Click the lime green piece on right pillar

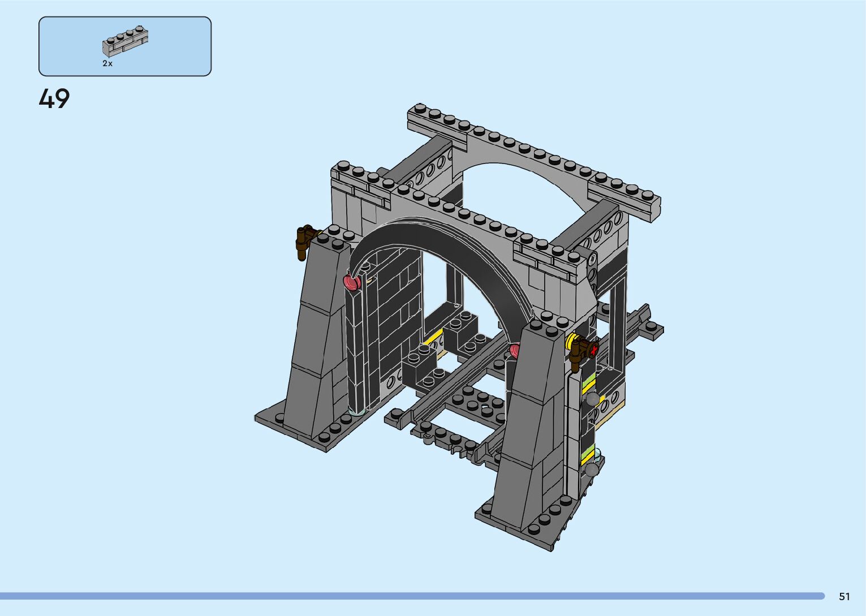pos(588,379)
